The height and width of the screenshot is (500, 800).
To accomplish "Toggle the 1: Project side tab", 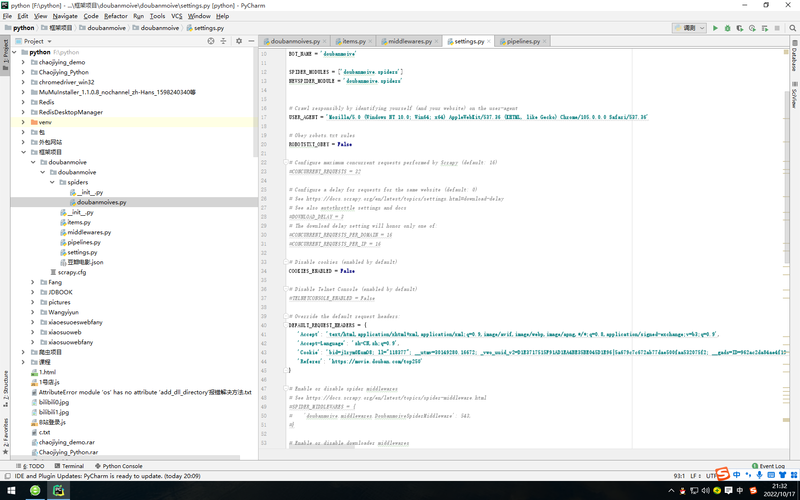I will (x=5, y=56).
